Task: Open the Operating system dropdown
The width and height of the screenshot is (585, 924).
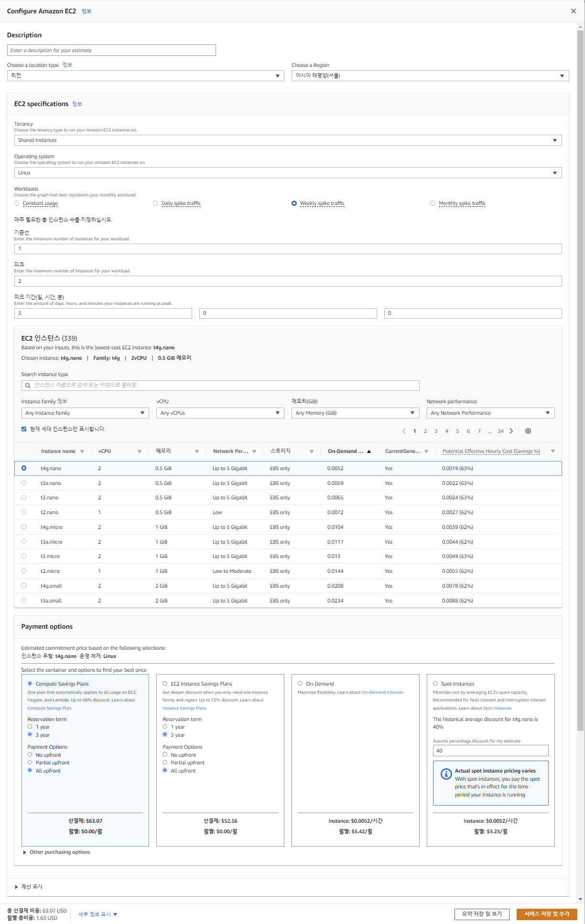Action: (x=288, y=173)
